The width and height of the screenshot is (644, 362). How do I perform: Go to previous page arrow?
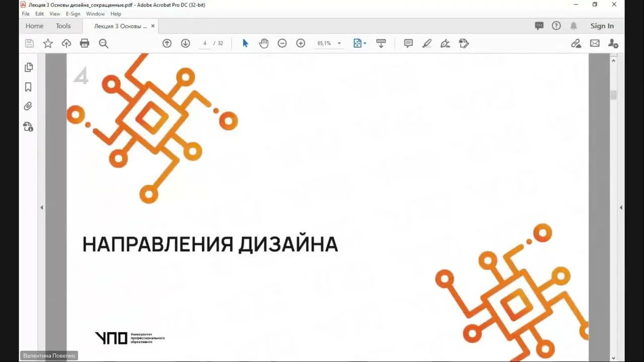pyautogui.click(x=167, y=43)
